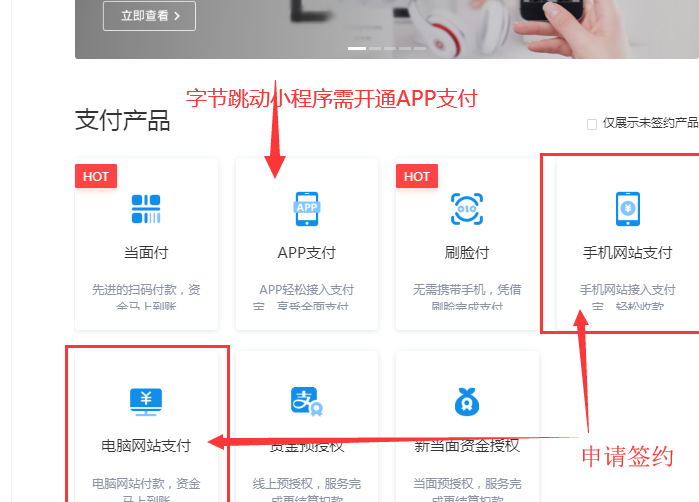Click the 刷脸付 face scan icon

click(467, 209)
